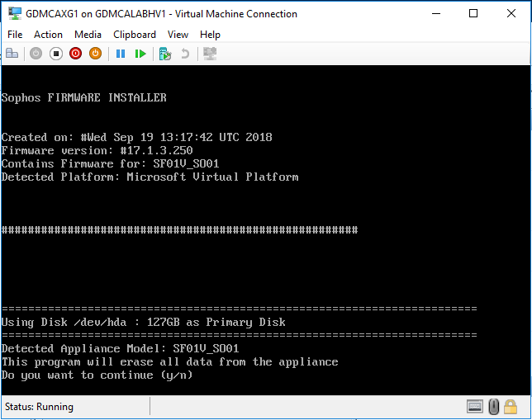
Task: Open the Media menu
Action: pos(88,35)
